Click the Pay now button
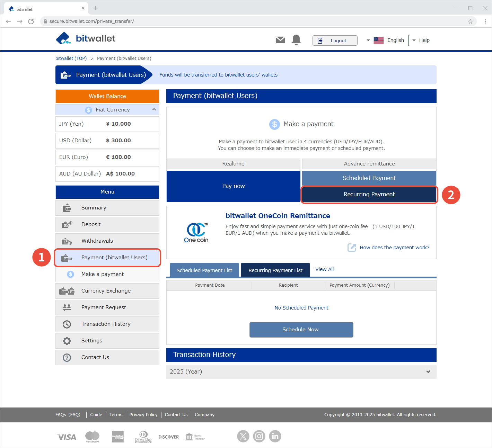 [x=234, y=186]
